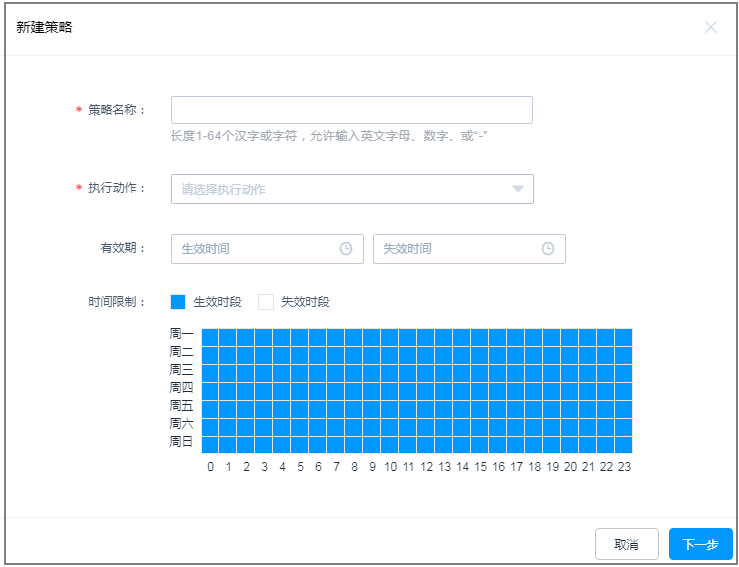This screenshot has height=567, width=739.
Task: Click the 策略名称 text input field
Action: click(x=351, y=110)
